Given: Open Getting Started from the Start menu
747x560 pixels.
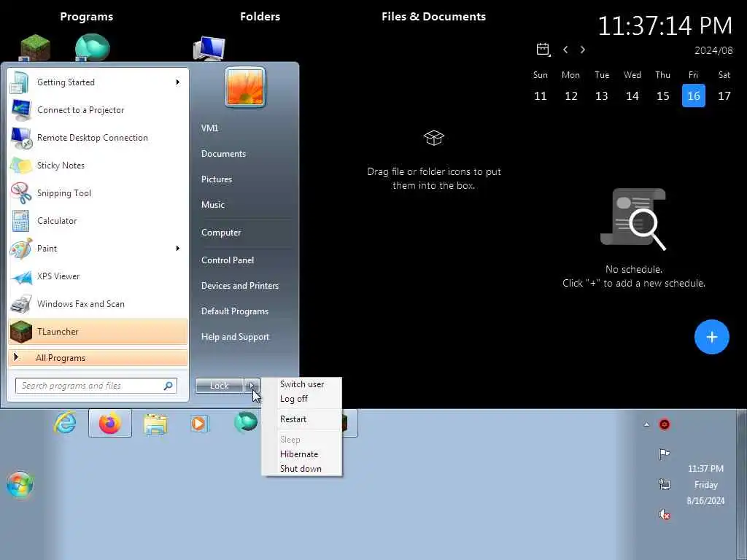Looking at the screenshot, I should coord(98,82).
